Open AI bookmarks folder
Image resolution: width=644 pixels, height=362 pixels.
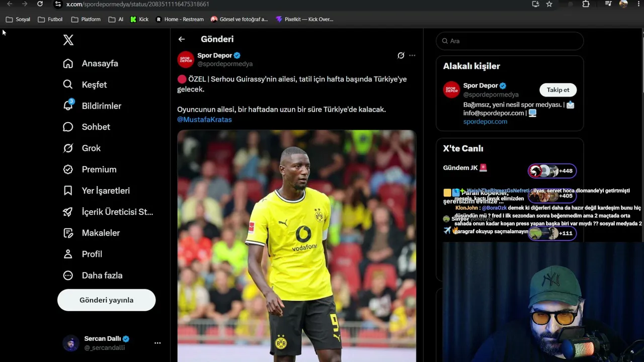click(x=116, y=20)
